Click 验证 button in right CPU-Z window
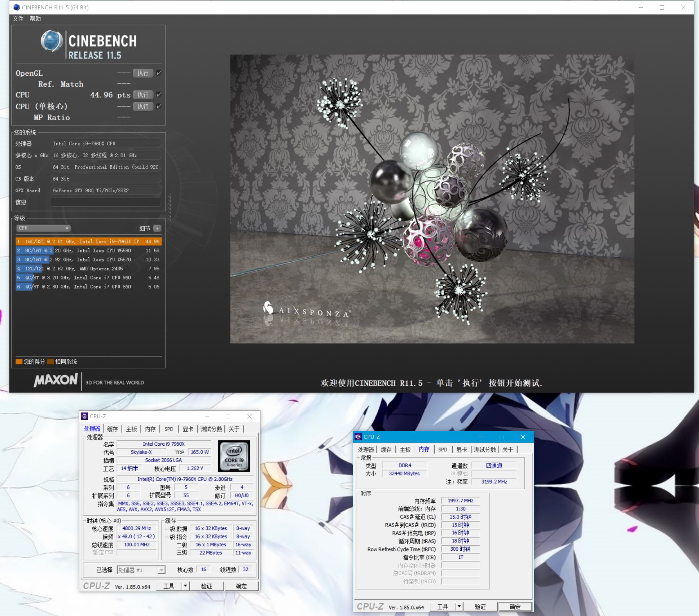The height and width of the screenshot is (616, 699). (x=480, y=607)
